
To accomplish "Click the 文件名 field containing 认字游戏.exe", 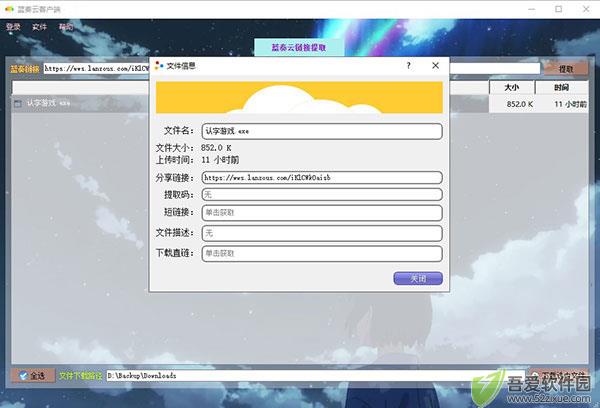I will [322, 131].
